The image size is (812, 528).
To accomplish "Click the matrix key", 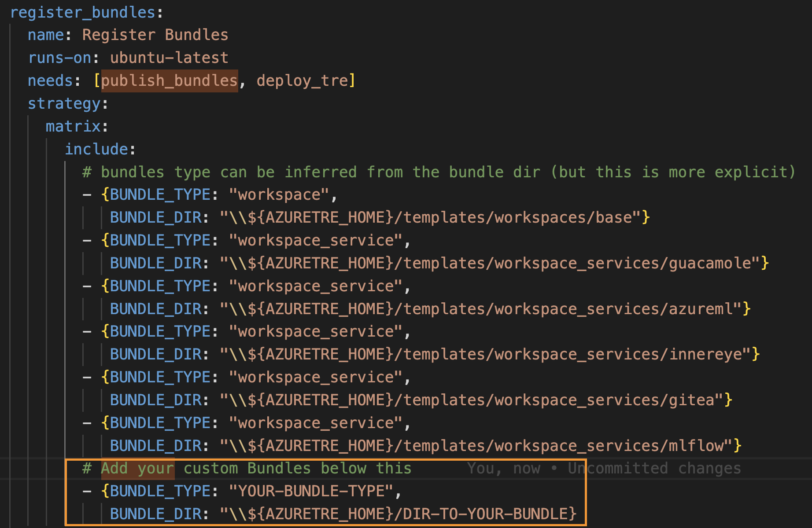I will pos(73,126).
